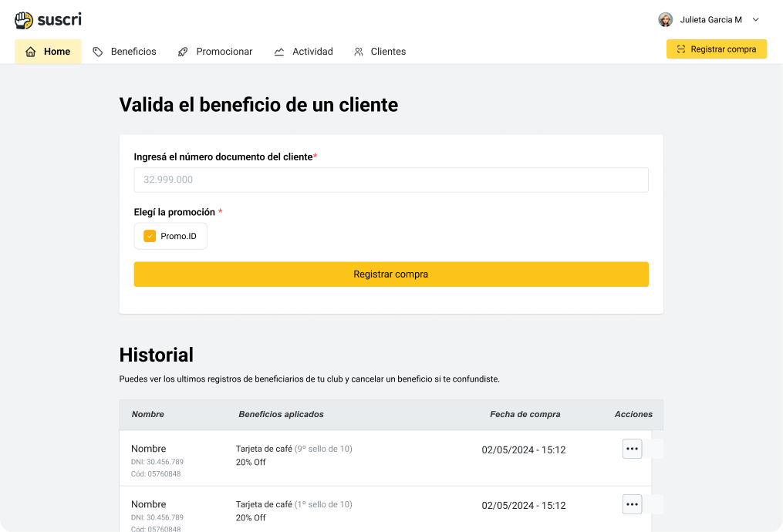Click the Suscri fist logo icon
This screenshot has width=783, height=532.
pos(24,20)
